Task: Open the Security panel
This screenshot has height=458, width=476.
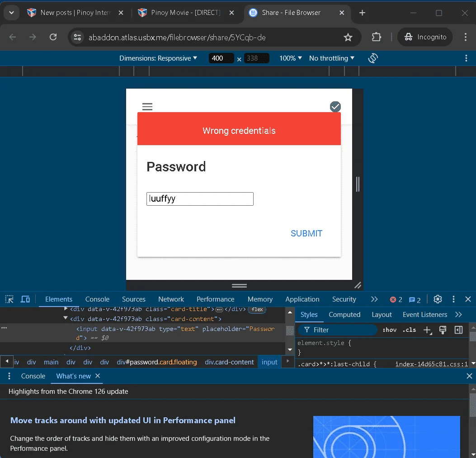Action: click(x=344, y=299)
